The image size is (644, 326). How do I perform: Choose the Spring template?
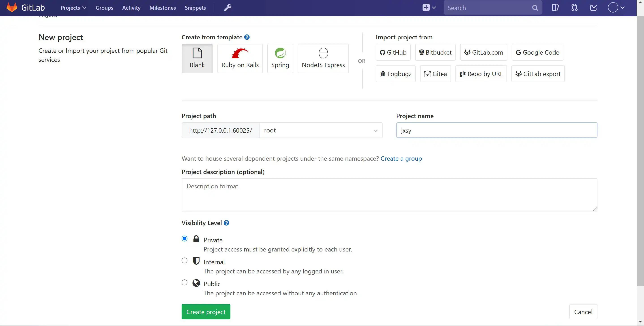tap(280, 58)
